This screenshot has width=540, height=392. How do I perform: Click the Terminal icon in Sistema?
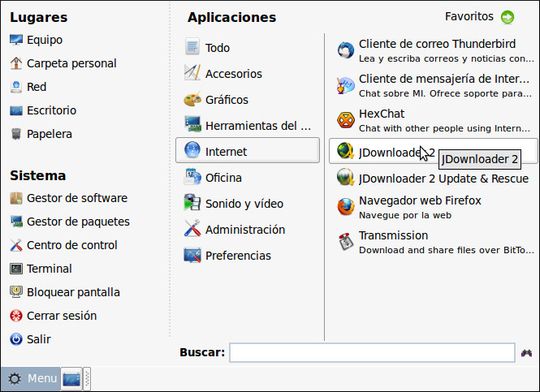click(16, 269)
